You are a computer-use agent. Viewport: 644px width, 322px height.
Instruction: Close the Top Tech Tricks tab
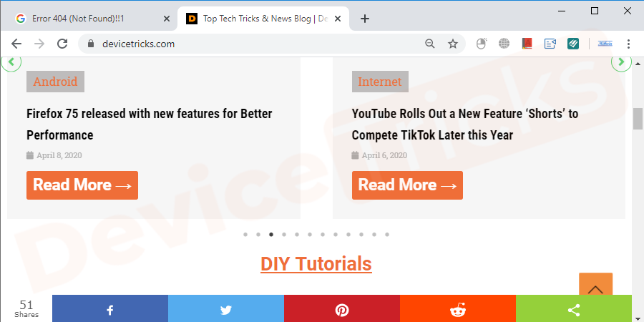(338, 19)
